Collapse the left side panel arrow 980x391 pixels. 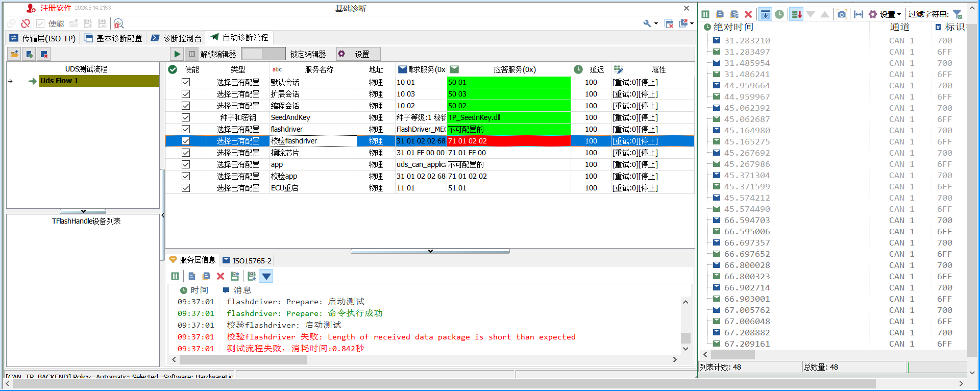[162, 215]
